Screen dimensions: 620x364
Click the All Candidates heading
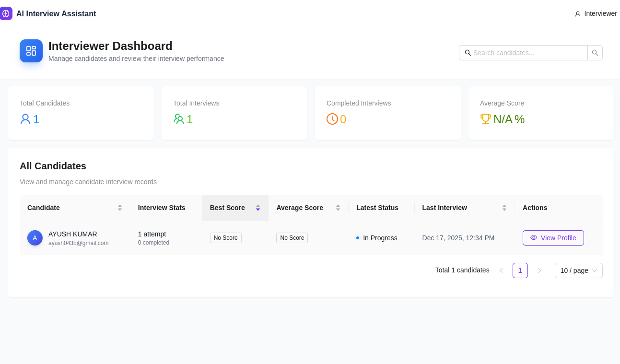(x=53, y=166)
